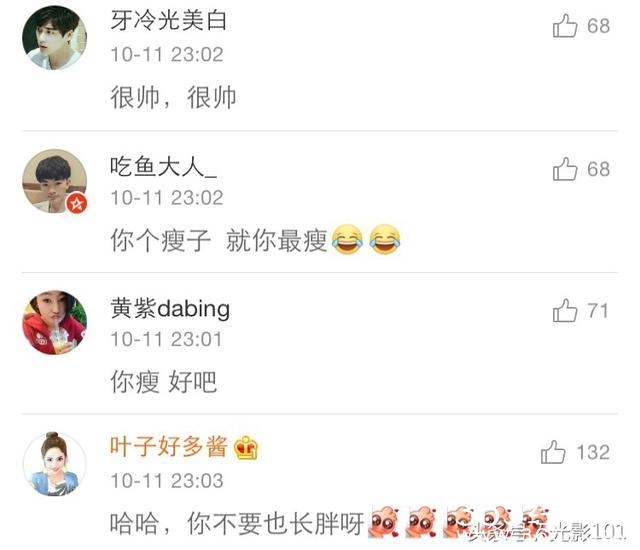Select the comment text 你个瘦子 就你最瘦

pos(219,240)
